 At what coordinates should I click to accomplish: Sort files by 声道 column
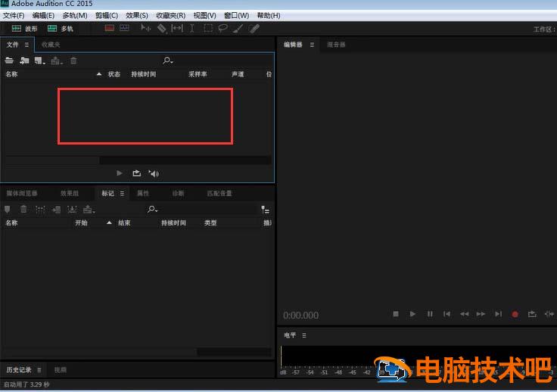tap(238, 74)
